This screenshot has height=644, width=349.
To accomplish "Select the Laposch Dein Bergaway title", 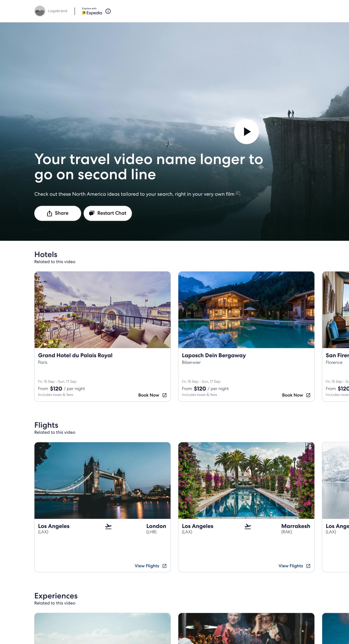I will point(214,355).
